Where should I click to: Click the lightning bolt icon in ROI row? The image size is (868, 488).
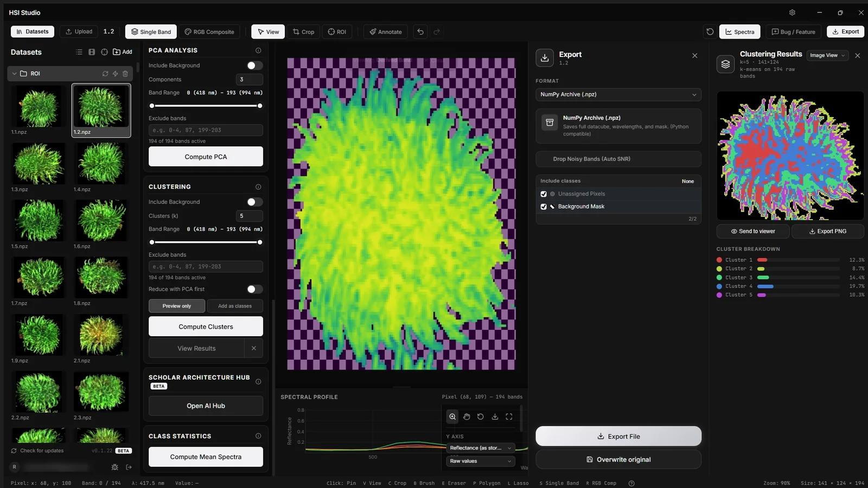pos(116,74)
